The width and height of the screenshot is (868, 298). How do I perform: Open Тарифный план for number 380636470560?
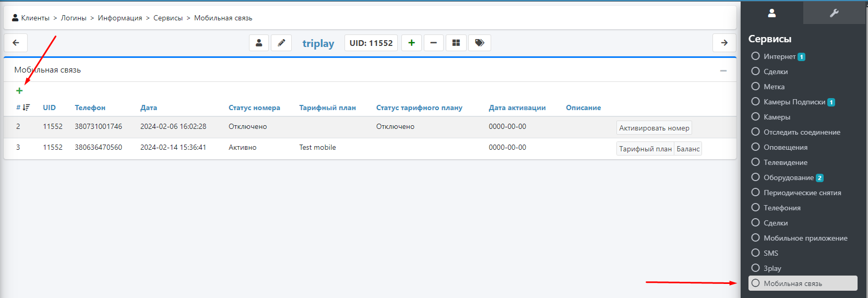645,149
